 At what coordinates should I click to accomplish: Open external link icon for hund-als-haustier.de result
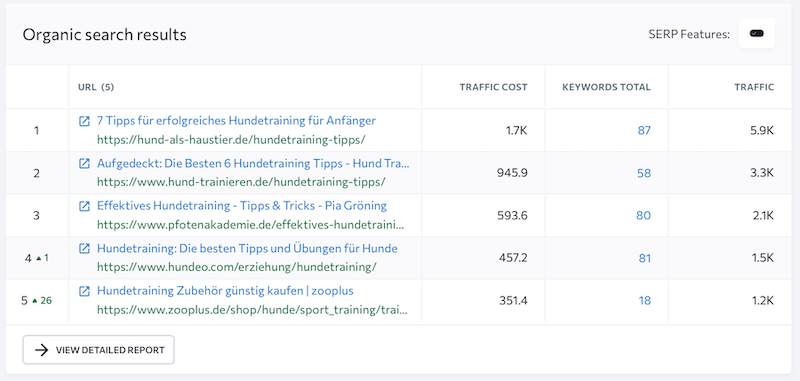click(x=84, y=121)
